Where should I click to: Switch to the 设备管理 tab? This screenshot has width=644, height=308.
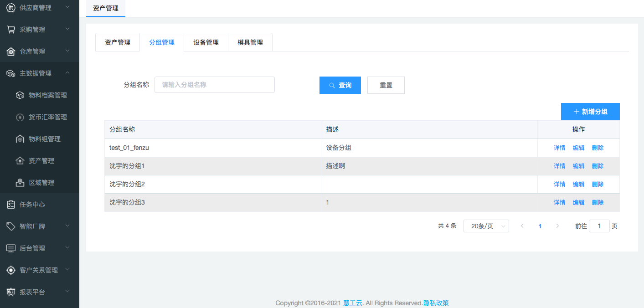(206, 42)
